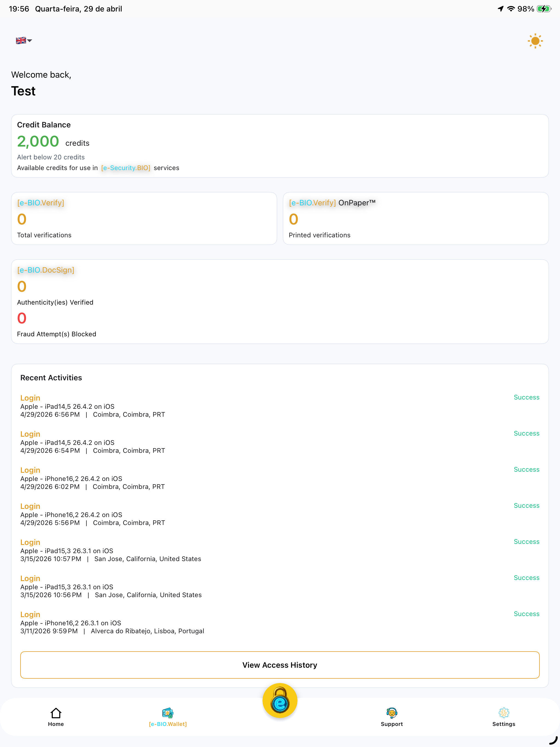560x747 pixels.
Task: Select 'Alert below 20 credits' text
Action: coord(51,157)
